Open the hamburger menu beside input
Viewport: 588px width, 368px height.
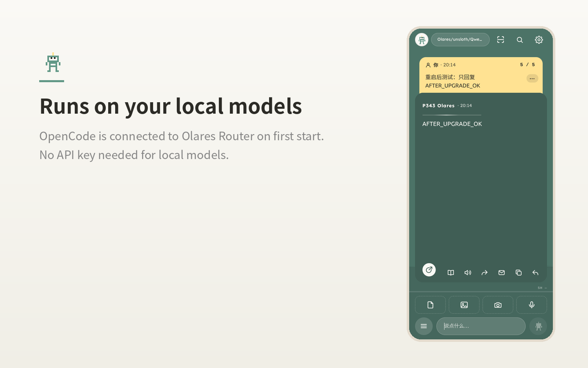tap(424, 326)
